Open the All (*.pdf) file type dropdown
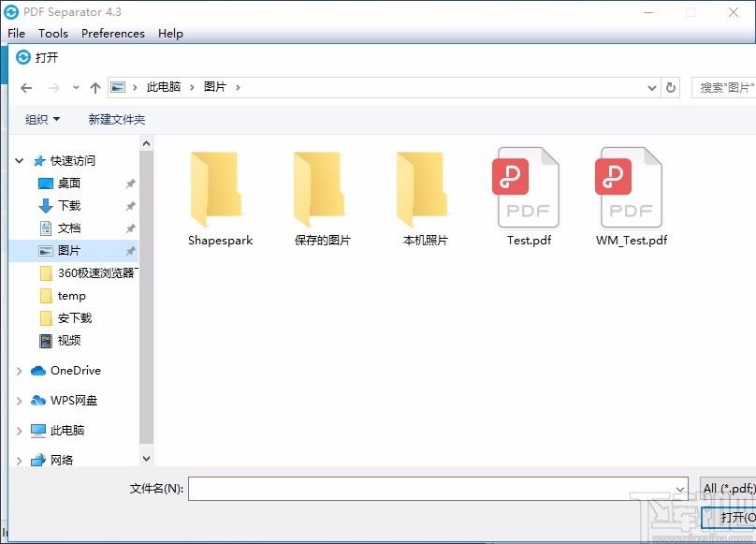756x544 pixels. pos(729,488)
